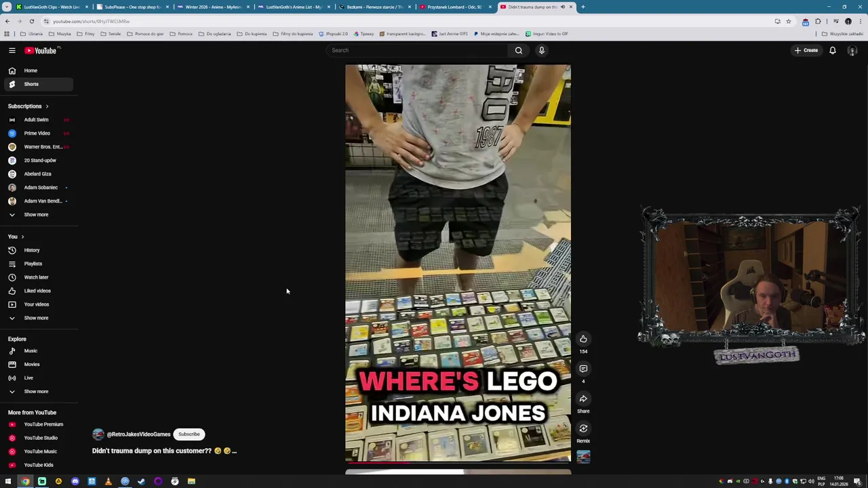Click the red calendar extension icon
The width and height of the screenshot is (868, 488).
(x=806, y=21)
